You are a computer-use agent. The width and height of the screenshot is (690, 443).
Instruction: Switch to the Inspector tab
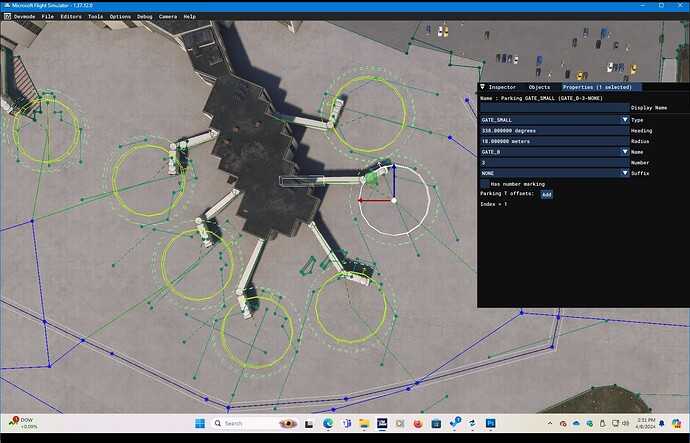pos(502,87)
